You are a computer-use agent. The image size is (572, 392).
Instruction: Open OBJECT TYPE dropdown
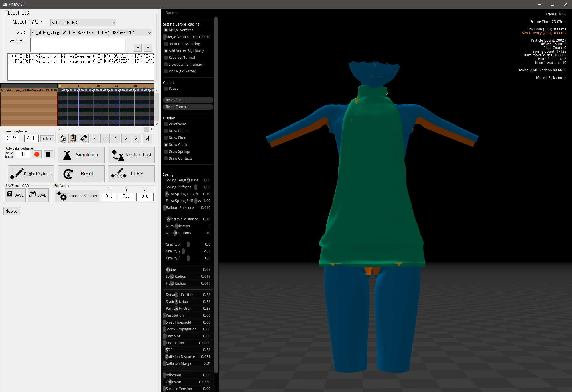tap(83, 23)
